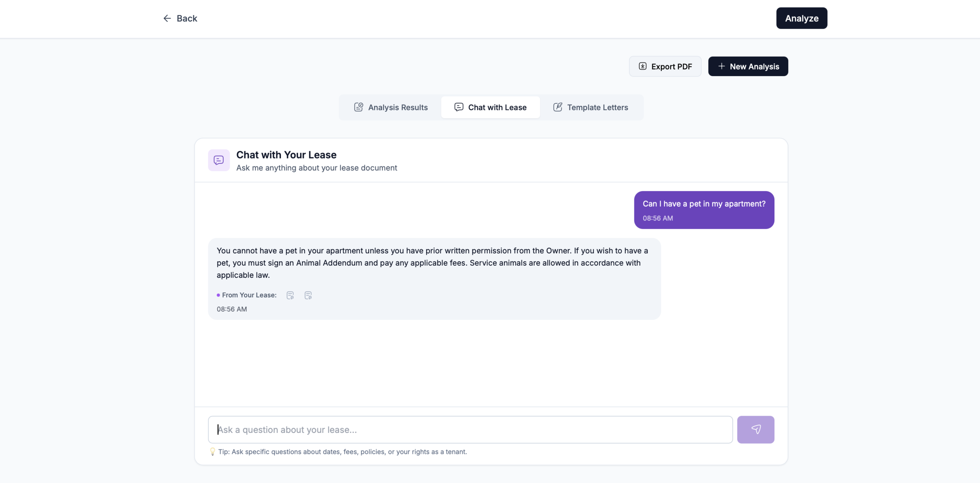980x483 pixels.
Task: Click the paper plane send button
Action: pos(755,429)
